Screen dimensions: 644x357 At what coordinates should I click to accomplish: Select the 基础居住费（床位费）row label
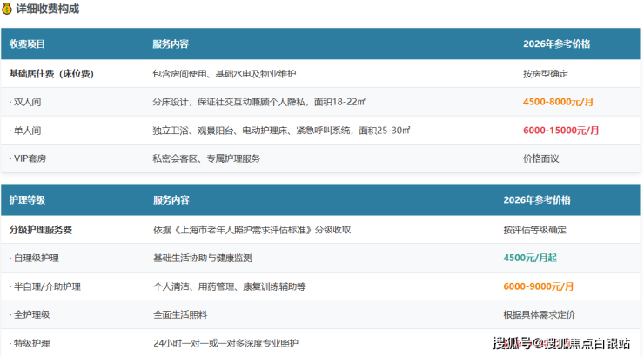pyautogui.click(x=51, y=73)
